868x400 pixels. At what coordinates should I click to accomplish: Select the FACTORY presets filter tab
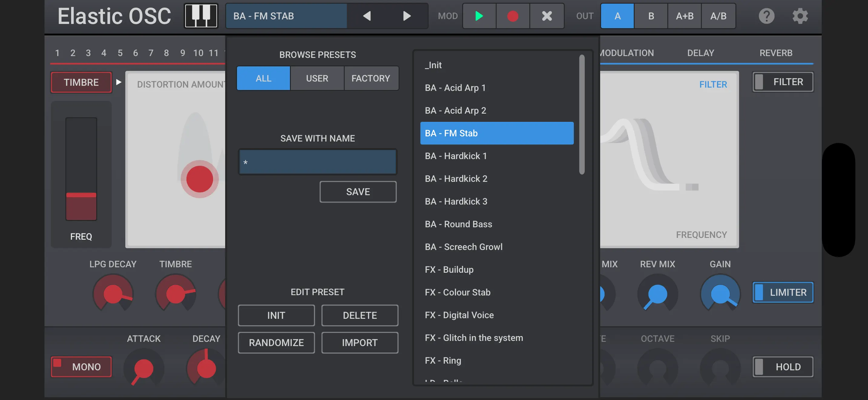point(371,78)
